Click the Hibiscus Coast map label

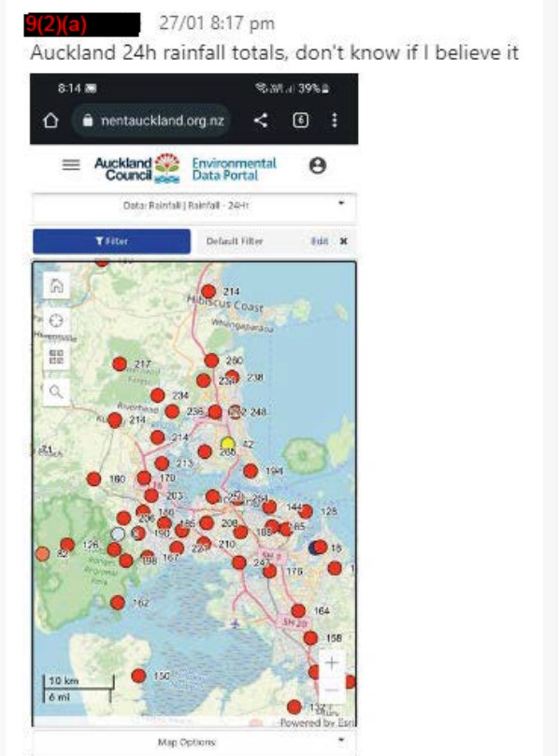pos(225,304)
